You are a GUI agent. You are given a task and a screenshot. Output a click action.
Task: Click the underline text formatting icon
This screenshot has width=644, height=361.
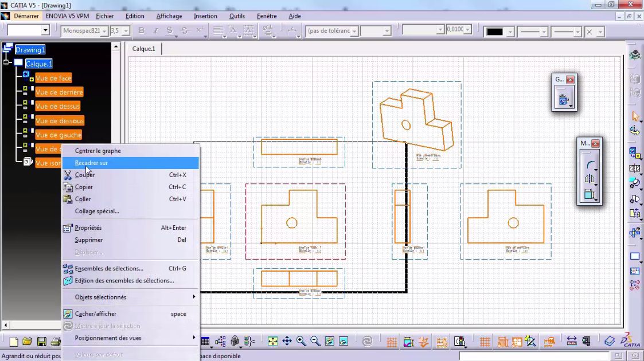pos(170,30)
